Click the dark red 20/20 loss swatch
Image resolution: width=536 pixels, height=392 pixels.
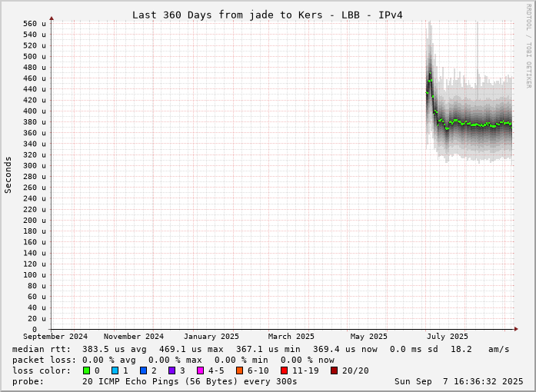pyautogui.click(x=335, y=370)
